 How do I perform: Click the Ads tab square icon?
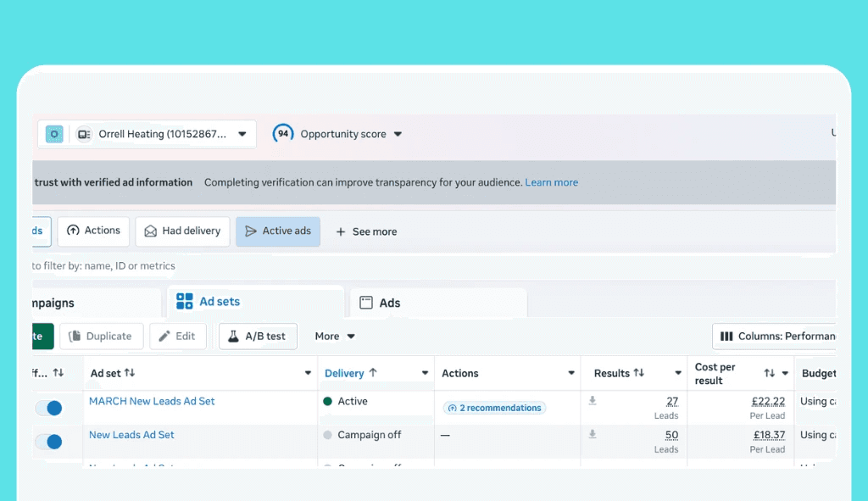tap(366, 303)
